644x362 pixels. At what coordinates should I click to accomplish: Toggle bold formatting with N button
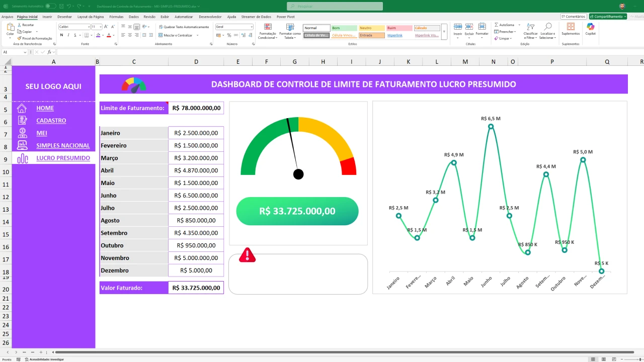61,35
